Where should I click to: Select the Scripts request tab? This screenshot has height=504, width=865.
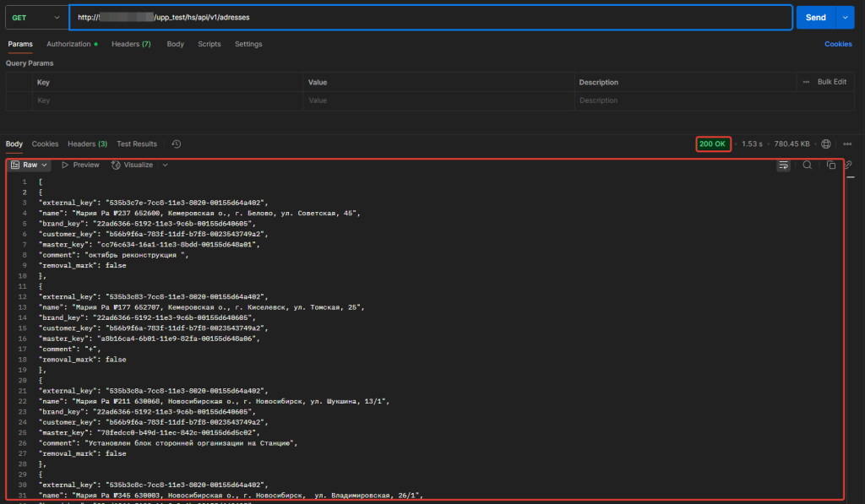click(x=209, y=44)
